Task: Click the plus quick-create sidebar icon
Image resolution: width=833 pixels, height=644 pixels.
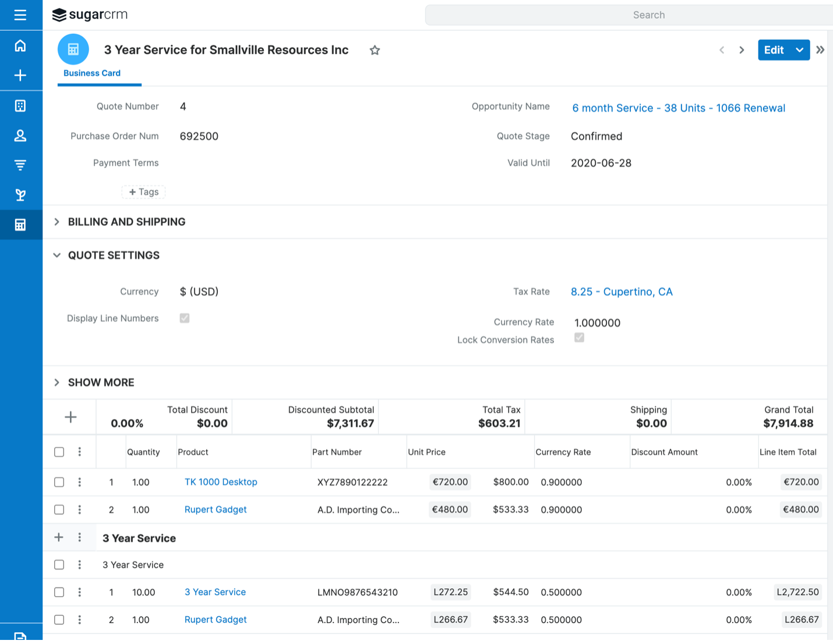Action: click(20, 76)
